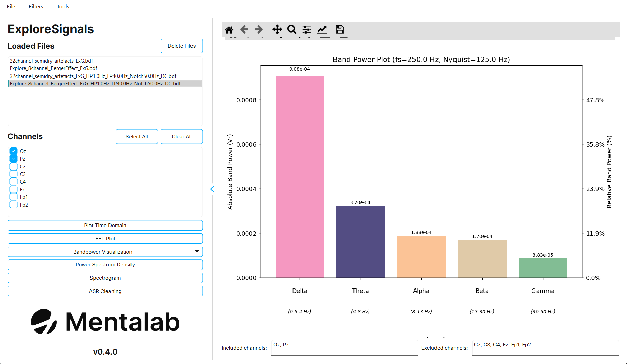Reset plot view with Home icon

point(229,30)
